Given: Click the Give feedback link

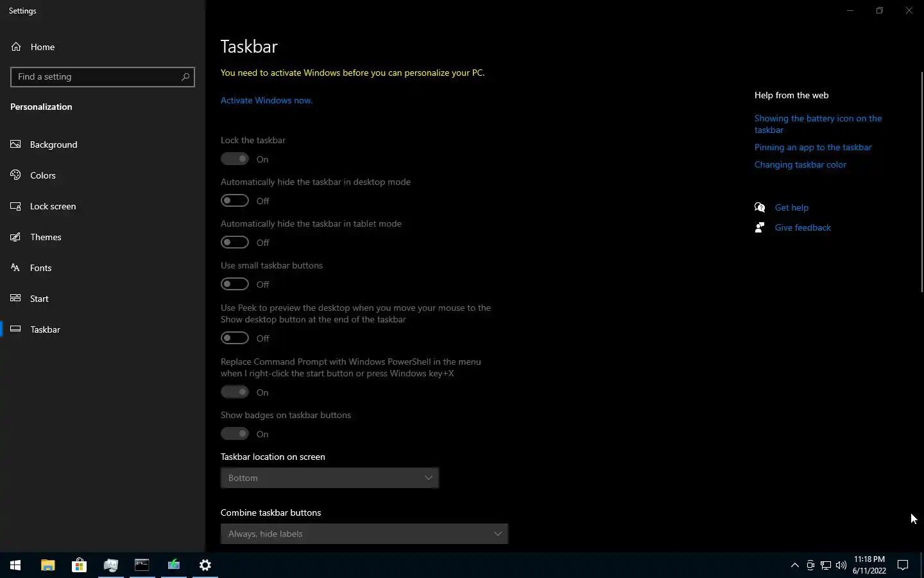Looking at the screenshot, I should tap(803, 227).
